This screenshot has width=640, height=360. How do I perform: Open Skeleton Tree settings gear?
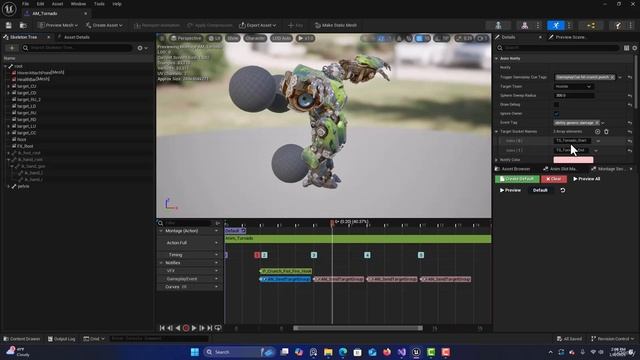pos(142,48)
